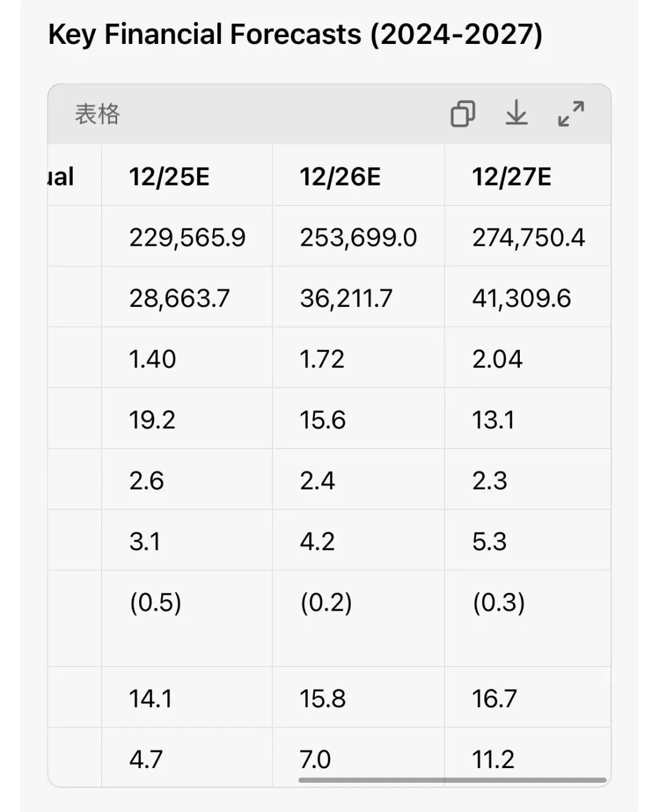The image size is (659, 812).
Task: Click the (0.5) cell in 12/25E
Action: pyautogui.click(x=156, y=603)
